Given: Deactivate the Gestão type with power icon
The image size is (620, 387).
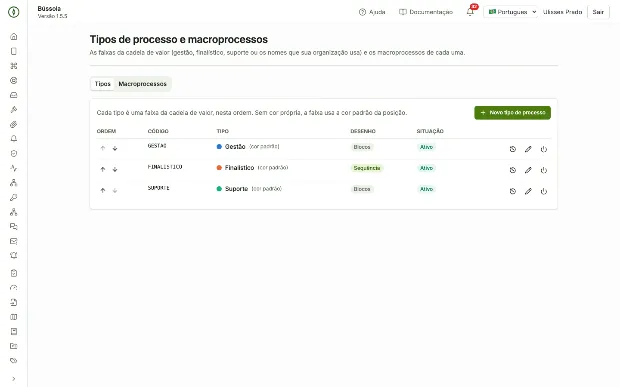Looking at the screenshot, I should [544, 149].
